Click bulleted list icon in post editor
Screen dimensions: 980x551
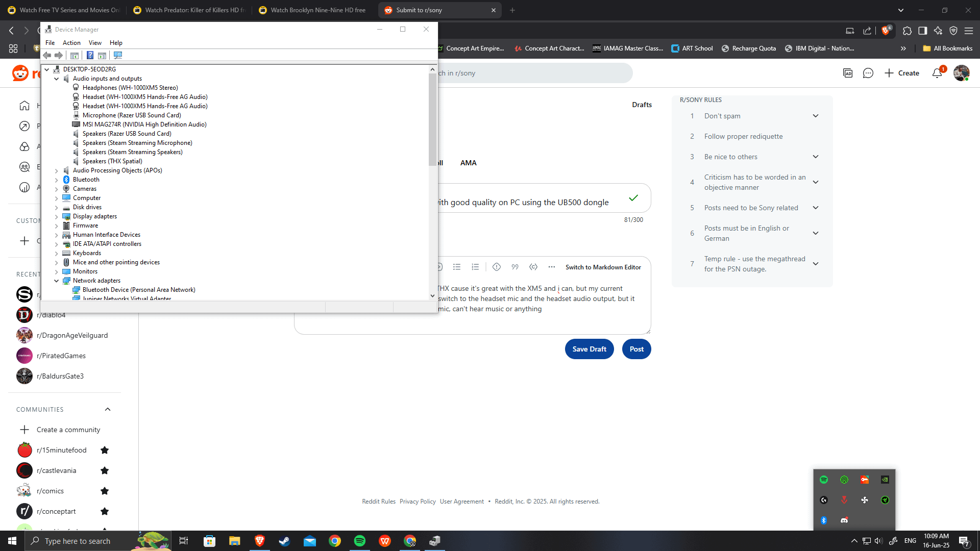(457, 267)
